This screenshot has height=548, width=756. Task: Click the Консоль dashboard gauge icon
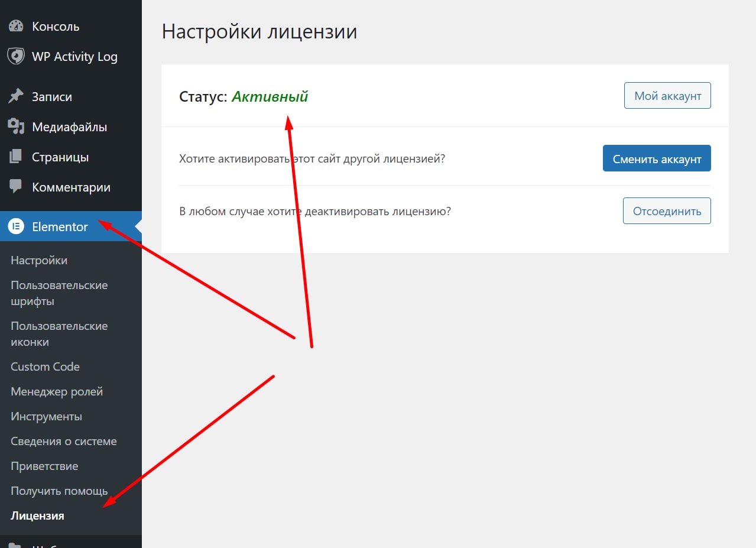click(16, 27)
